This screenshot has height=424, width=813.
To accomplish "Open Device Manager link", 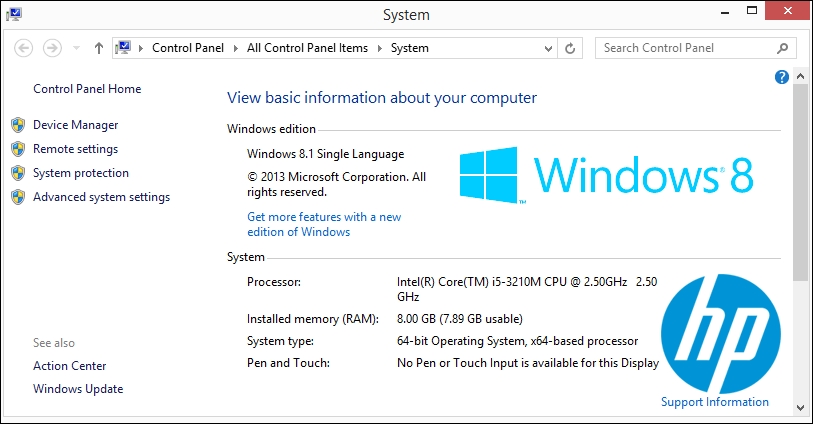I will (76, 125).
